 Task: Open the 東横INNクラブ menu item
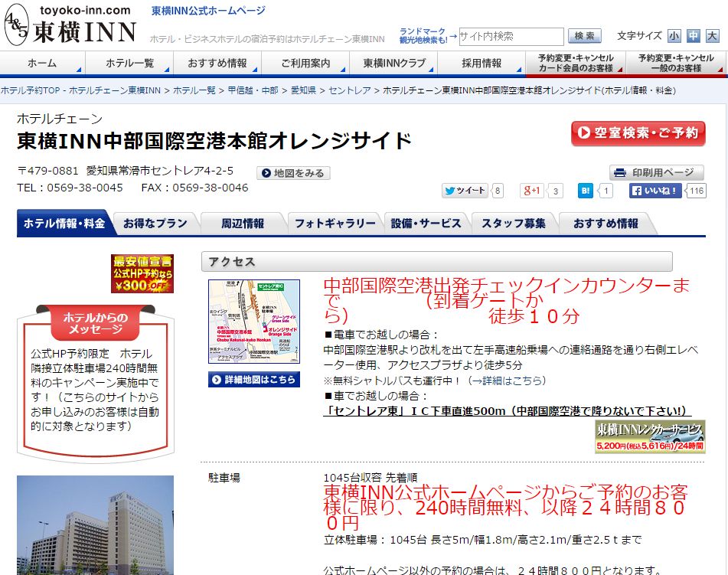(393, 64)
